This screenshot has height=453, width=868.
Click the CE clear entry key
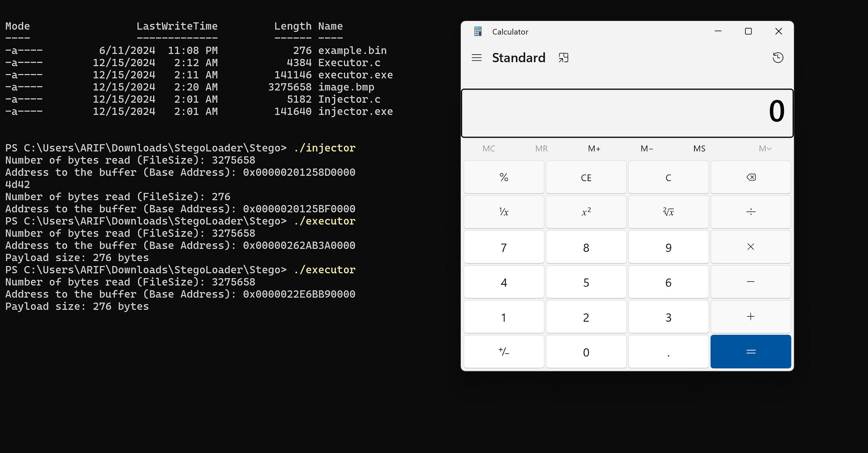point(586,177)
